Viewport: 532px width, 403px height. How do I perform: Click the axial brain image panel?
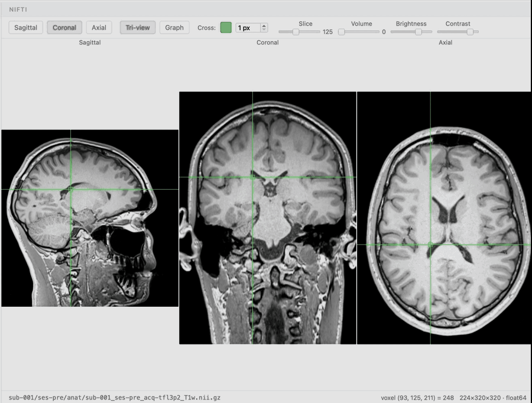[x=443, y=218]
